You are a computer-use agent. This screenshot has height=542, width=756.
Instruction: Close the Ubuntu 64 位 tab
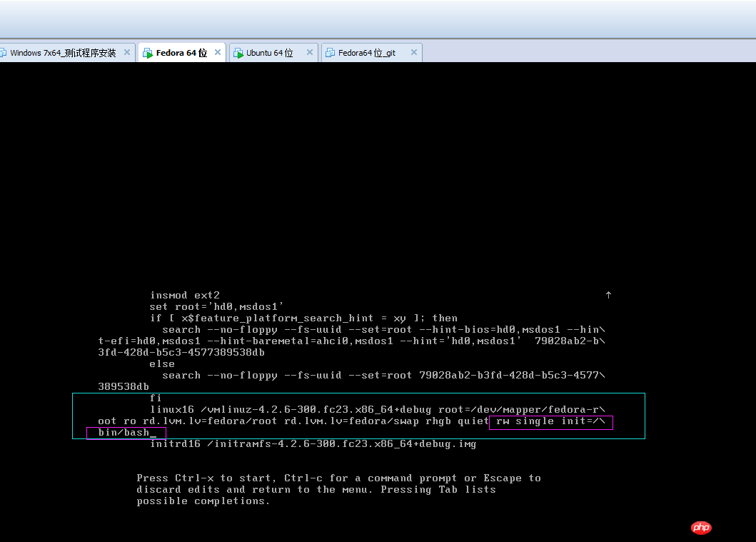pyautogui.click(x=310, y=52)
